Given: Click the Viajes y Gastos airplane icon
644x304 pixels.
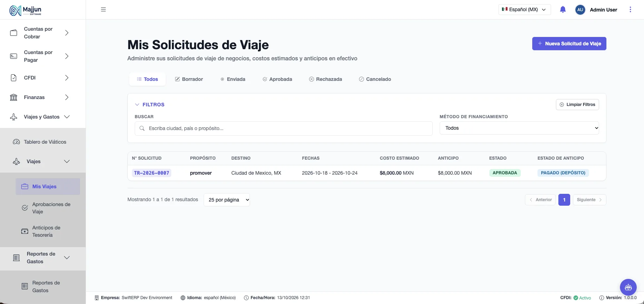Looking at the screenshot, I should click(x=14, y=117).
